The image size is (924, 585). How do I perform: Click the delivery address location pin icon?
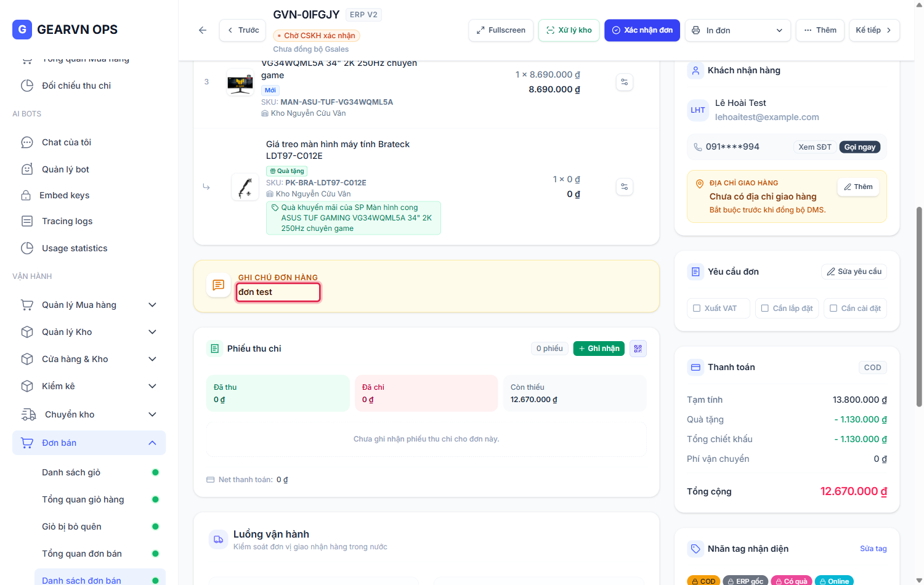coord(699,184)
